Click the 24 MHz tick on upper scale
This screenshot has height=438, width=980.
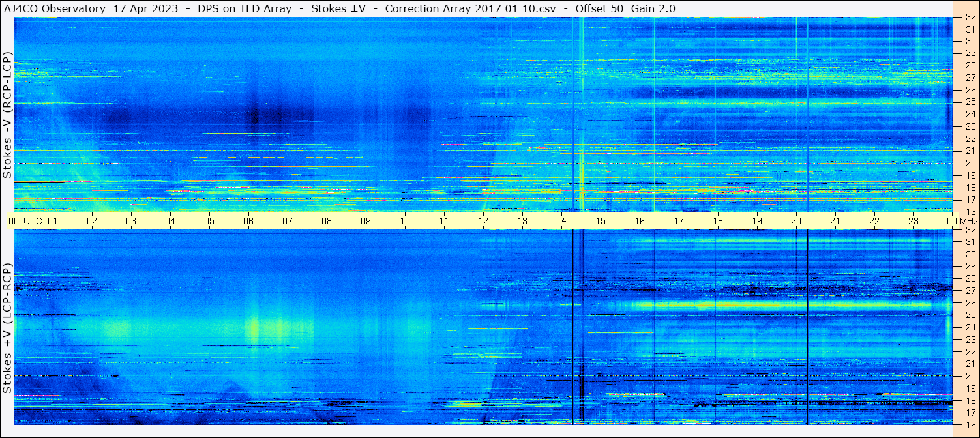(970, 114)
